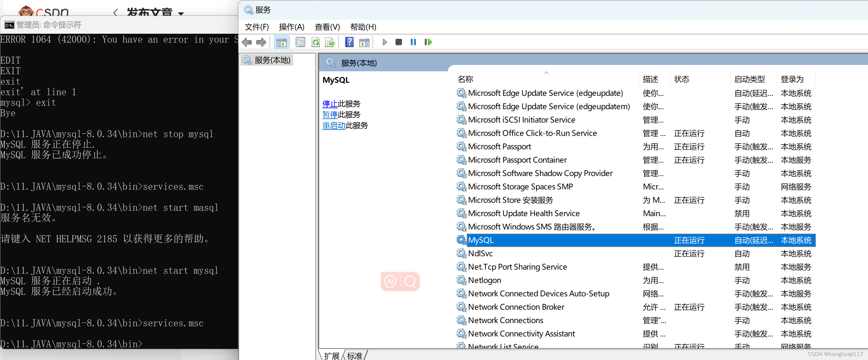
Task: Click the CSDN monkey logo
Action: [26, 11]
